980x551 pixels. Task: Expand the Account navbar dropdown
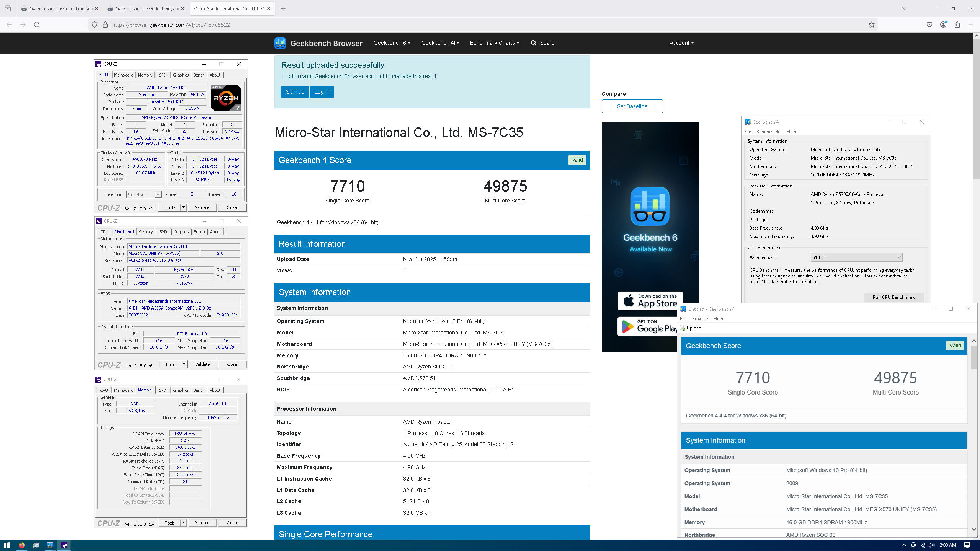point(682,43)
